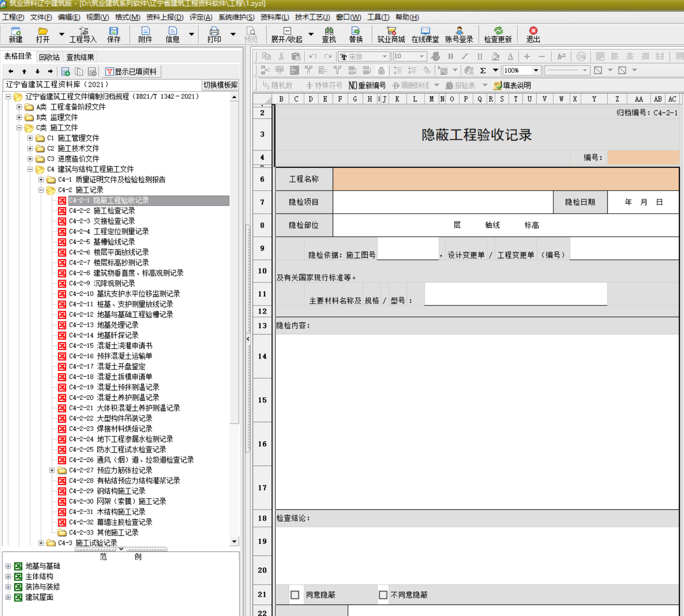
Task: Click the 新建 (New) toolbar icon
Action: (16, 35)
